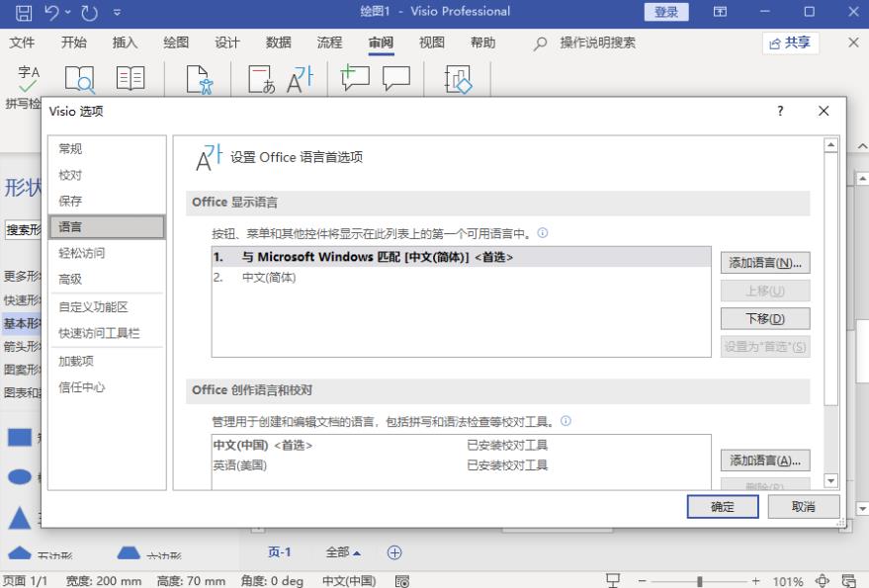Screen dimensions: 869x588
Task: Select the 与 Microsoft Windows 匹配 language row
Action: click(x=461, y=257)
